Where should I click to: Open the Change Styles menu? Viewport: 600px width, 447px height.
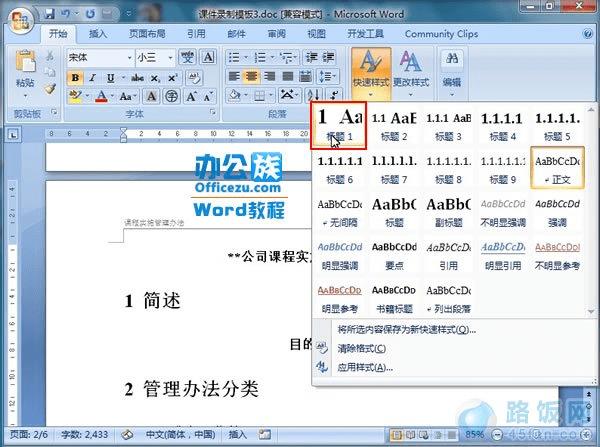pos(411,73)
